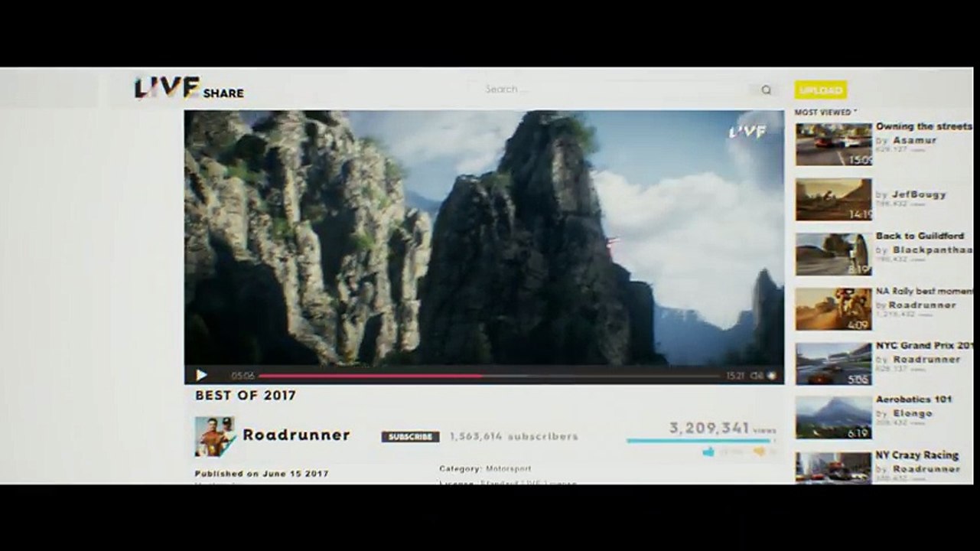Open Owning the streets video thumbnail
The height and width of the screenshot is (551, 980).
833,145
